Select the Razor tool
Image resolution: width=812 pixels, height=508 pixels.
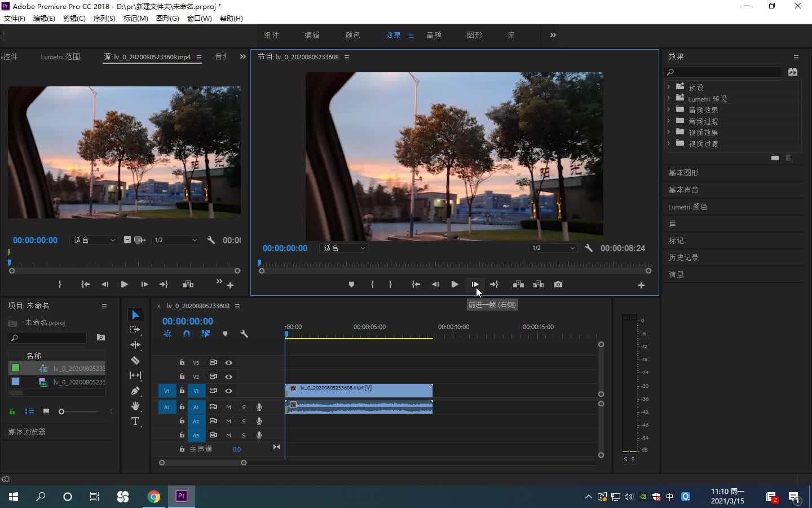(x=135, y=360)
